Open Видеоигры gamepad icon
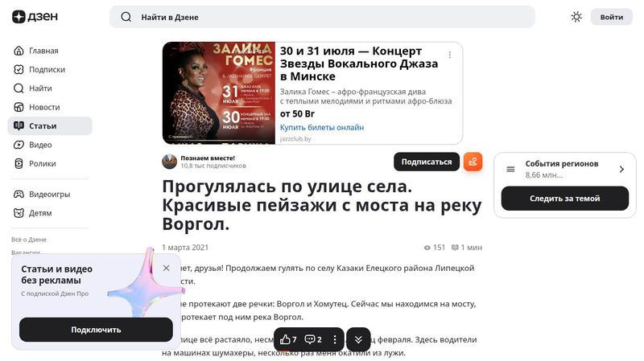Viewport: 644px width, 361px height. pyautogui.click(x=19, y=194)
